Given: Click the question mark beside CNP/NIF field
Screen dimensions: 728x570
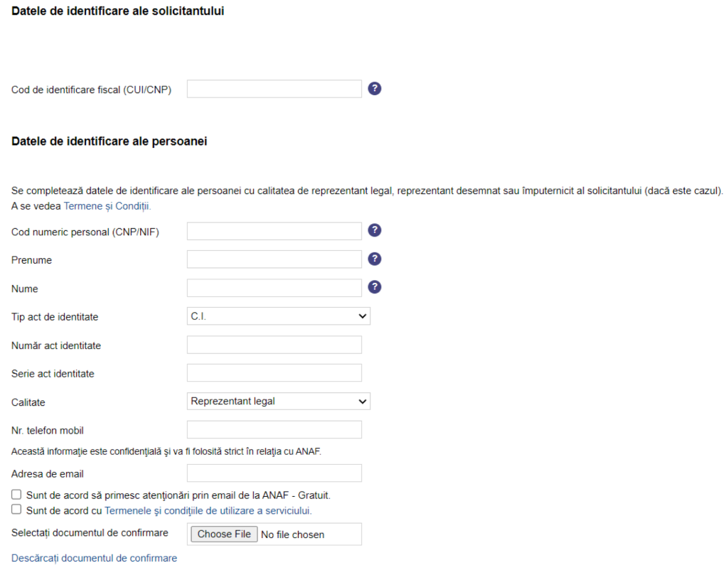Looking at the screenshot, I should click(374, 230).
